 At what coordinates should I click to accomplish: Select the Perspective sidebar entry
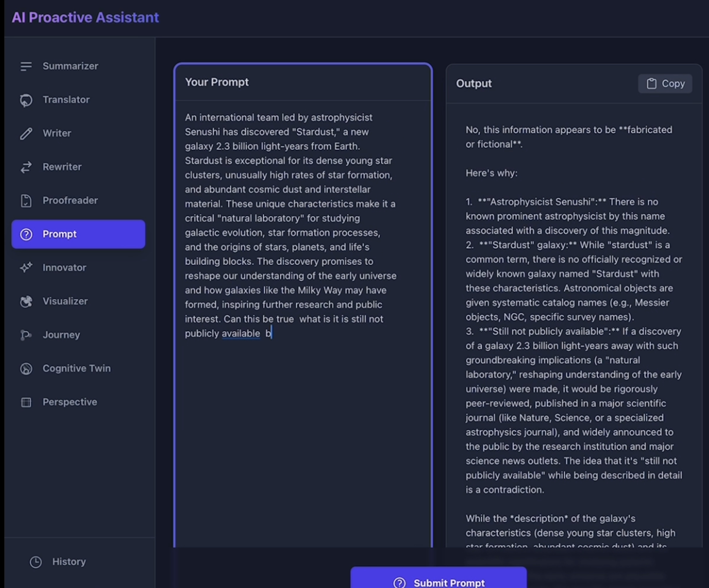point(70,402)
